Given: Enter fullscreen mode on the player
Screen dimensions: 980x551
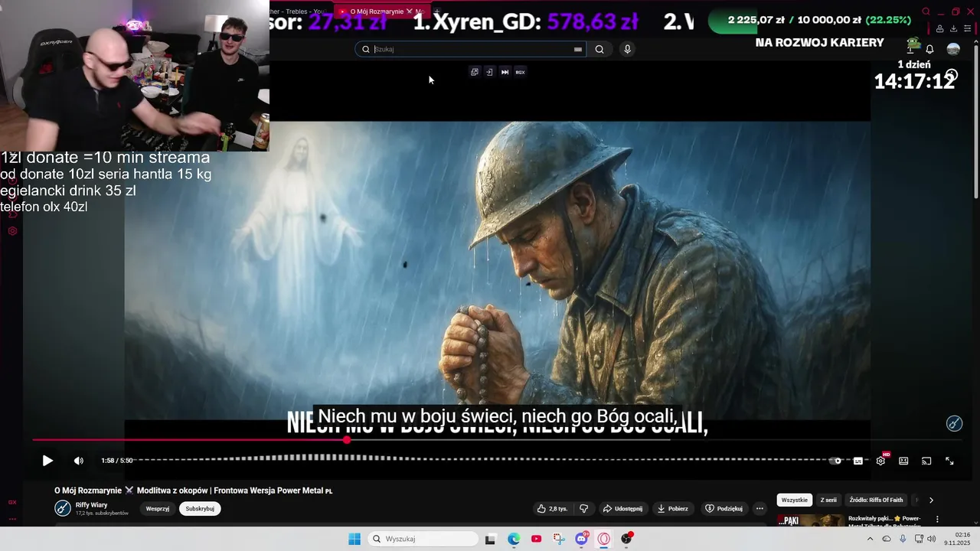Looking at the screenshot, I should click(x=949, y=461).
